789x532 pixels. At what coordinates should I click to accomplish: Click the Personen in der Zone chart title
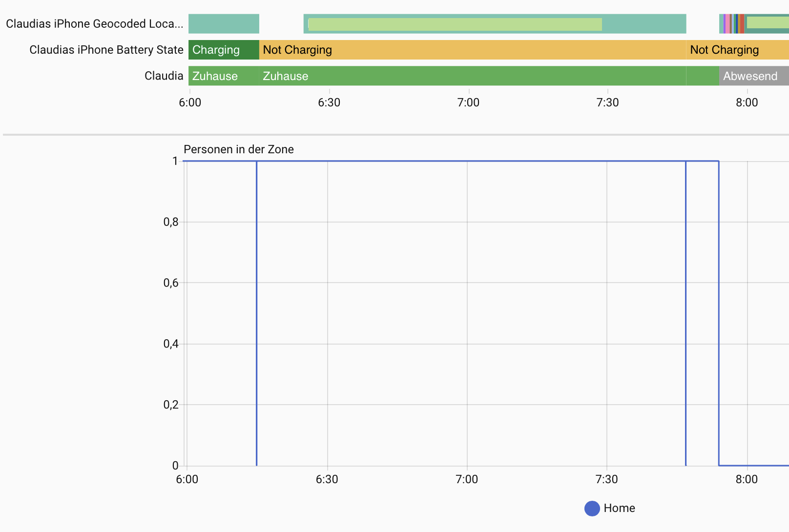point(238,149)
